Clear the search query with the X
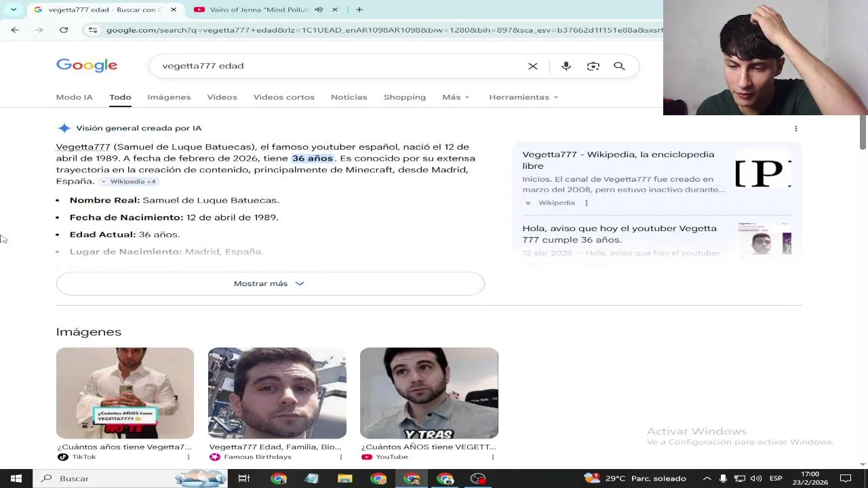868x488 pixels. click(x=533, y=66)
